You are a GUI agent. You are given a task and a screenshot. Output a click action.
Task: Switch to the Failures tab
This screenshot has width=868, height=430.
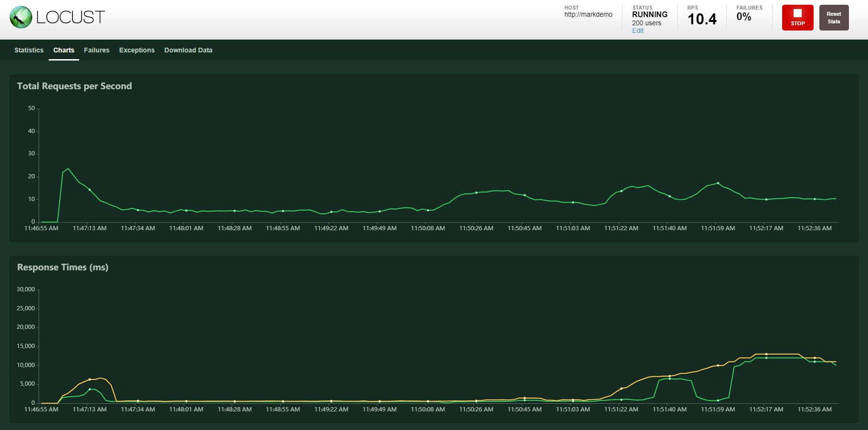point(97,50)
